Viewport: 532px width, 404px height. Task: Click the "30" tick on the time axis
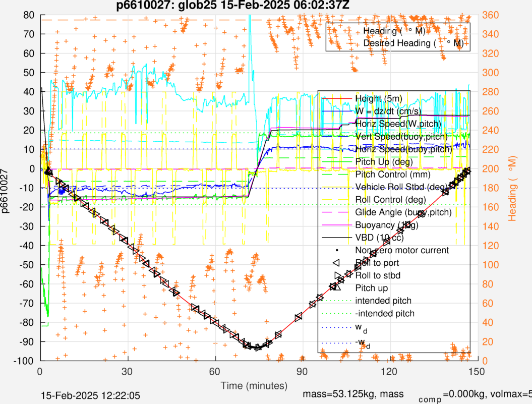pos(127,371)
